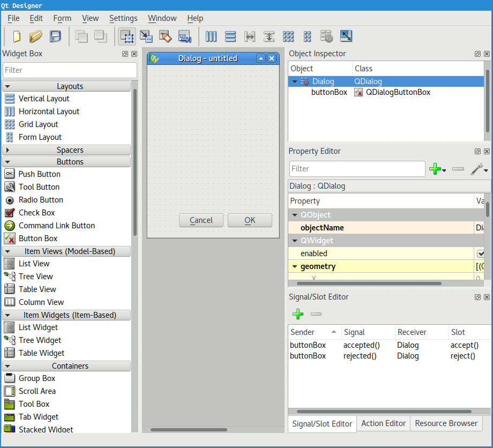This screenshot has width=493, height=448.
Task: Switch to Edit Tab Order mode
Action: tap(184, 36)
